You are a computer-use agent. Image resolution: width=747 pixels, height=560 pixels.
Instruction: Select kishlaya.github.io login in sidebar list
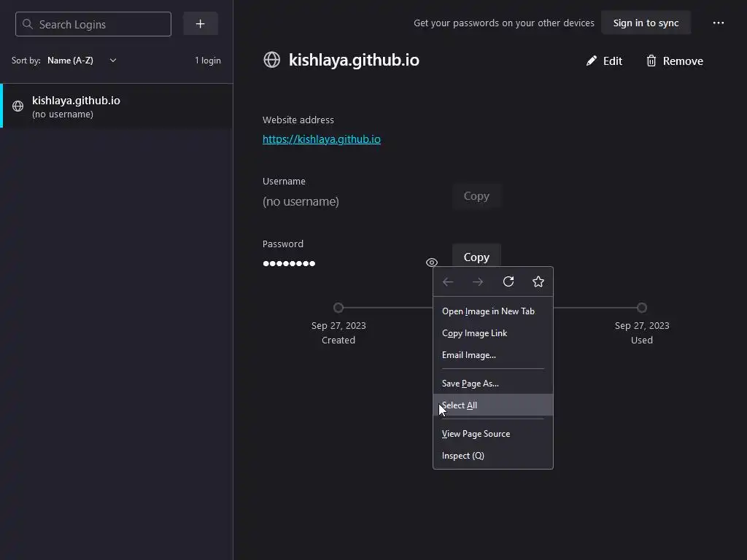(x=117, y=106)
